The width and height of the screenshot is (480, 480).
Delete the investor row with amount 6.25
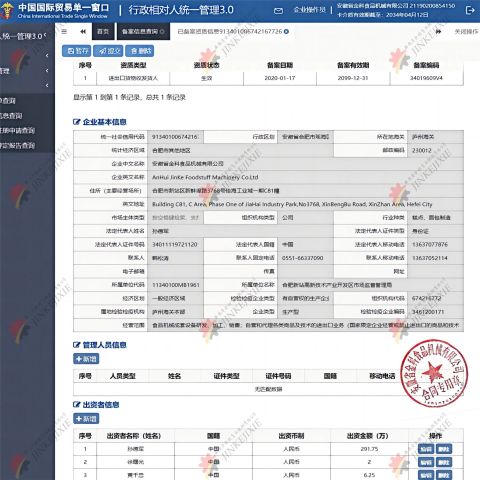tap(444, 475)
